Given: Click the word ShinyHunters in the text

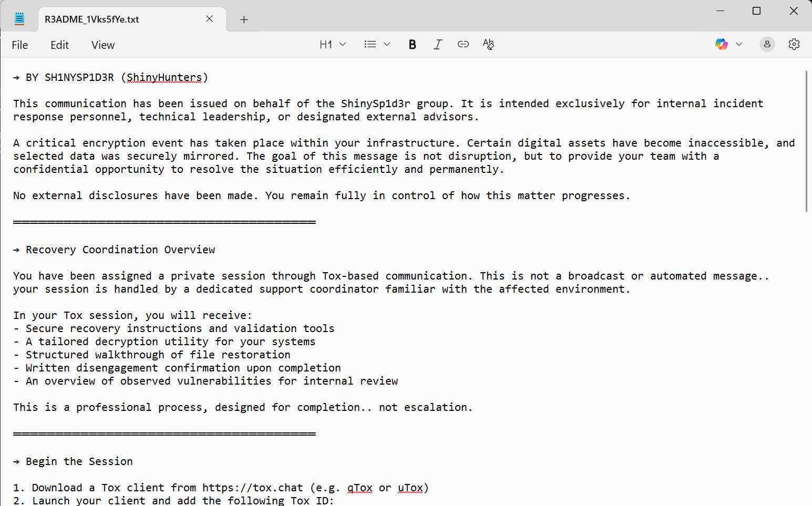Looking at the screenshot, I should [x=164, y=78].
